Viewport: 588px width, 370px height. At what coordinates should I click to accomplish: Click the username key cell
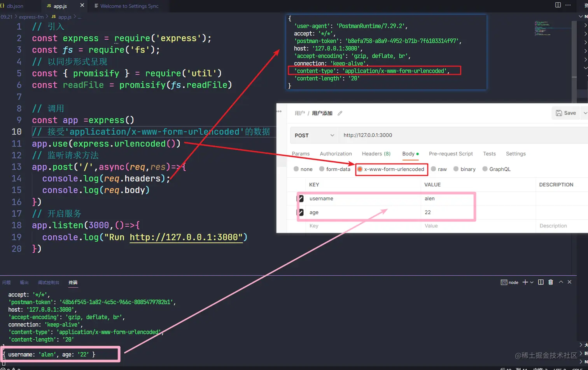click(321, 199)
